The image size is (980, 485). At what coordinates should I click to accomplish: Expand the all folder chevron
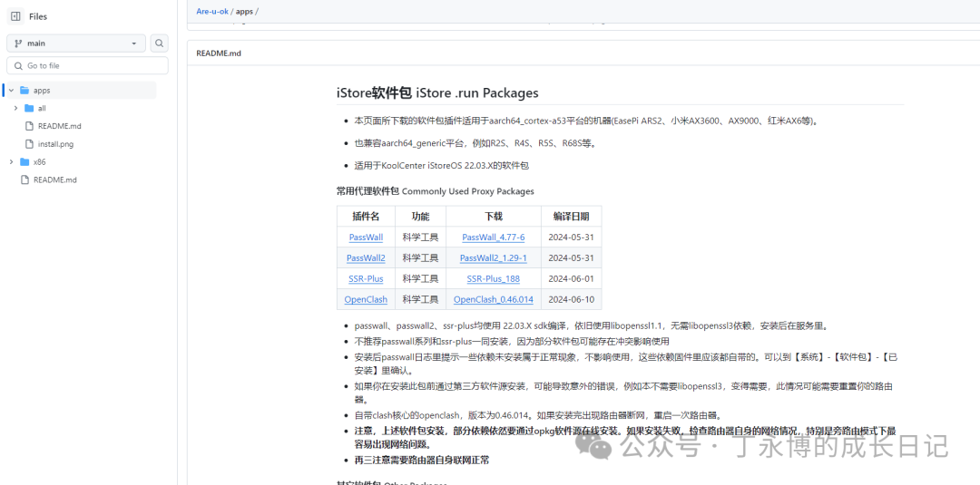(15, 108)
